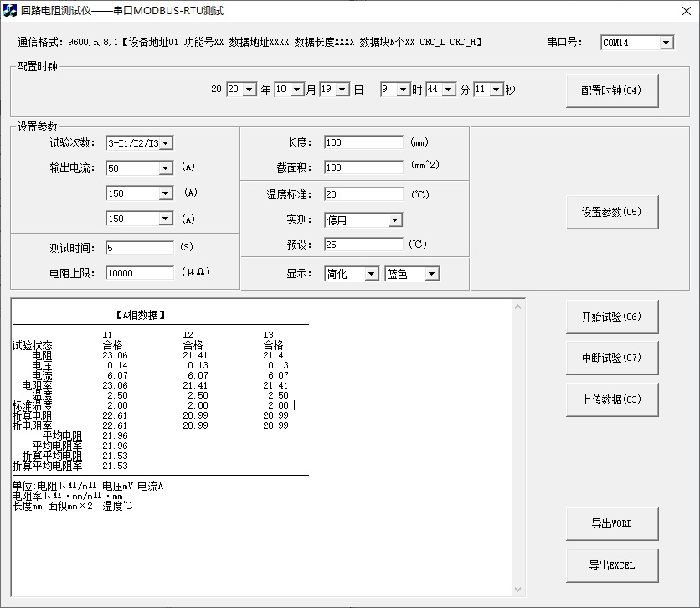Click the 长度 input field
This screenshot has width=700, height=608.
tap(363, 142)
